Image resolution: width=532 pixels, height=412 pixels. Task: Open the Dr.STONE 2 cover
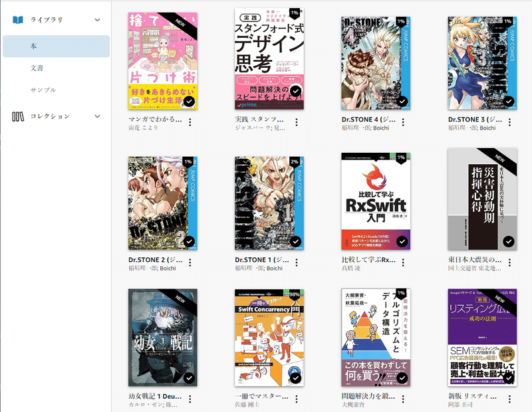pyautogui.click(x=163, y=203)
